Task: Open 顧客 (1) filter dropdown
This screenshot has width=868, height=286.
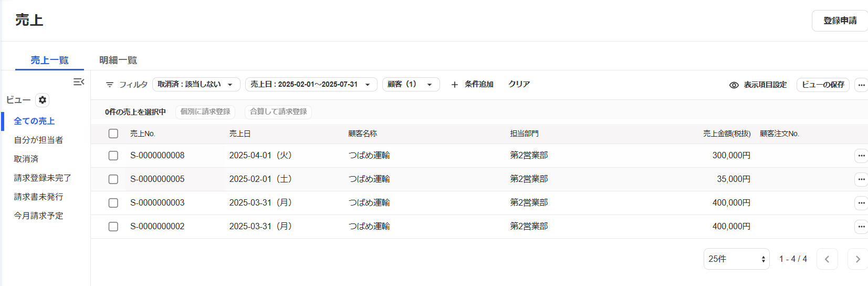Action: [x=411, y=85]
